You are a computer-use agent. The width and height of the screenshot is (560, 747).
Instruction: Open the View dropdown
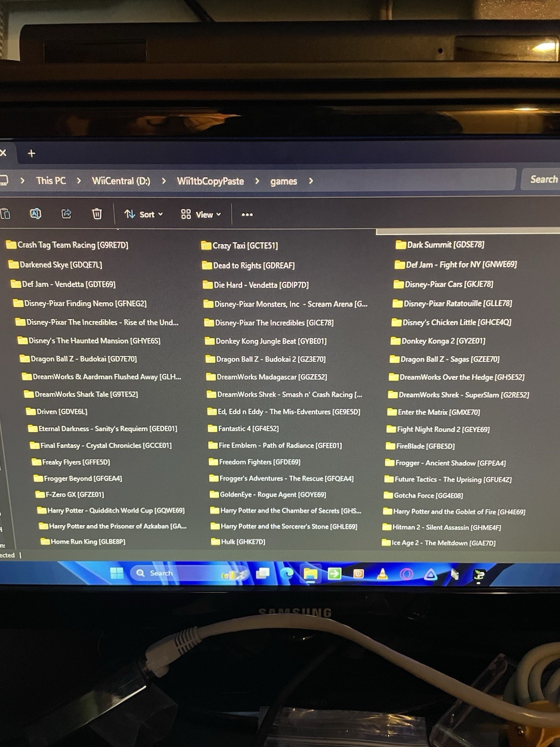pyautogui.click(x=201, y=214)
